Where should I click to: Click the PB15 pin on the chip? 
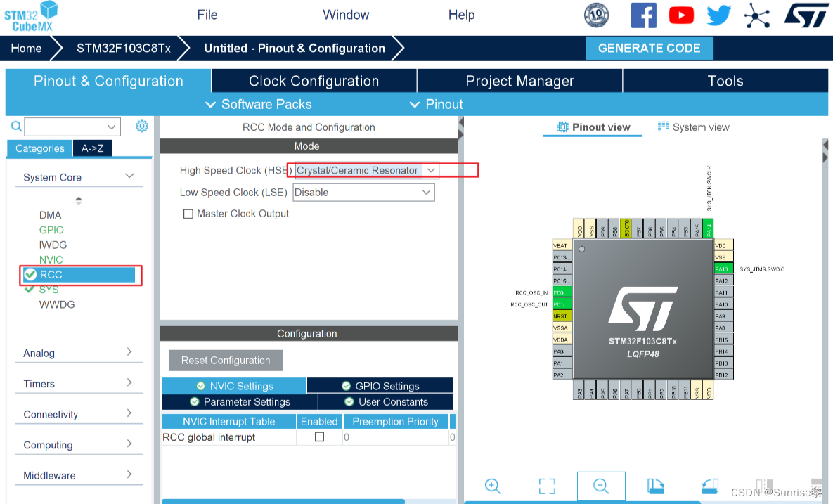[723, 340]
